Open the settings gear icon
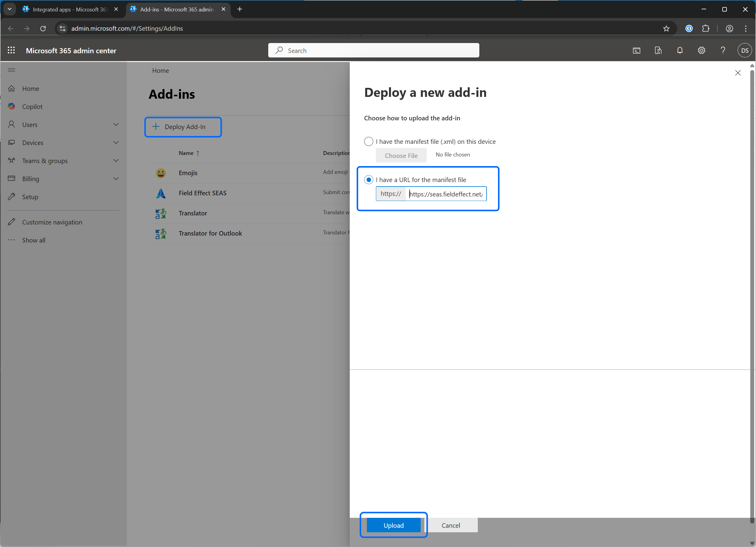This screenshot has width=756, height=547. [701, 50]
